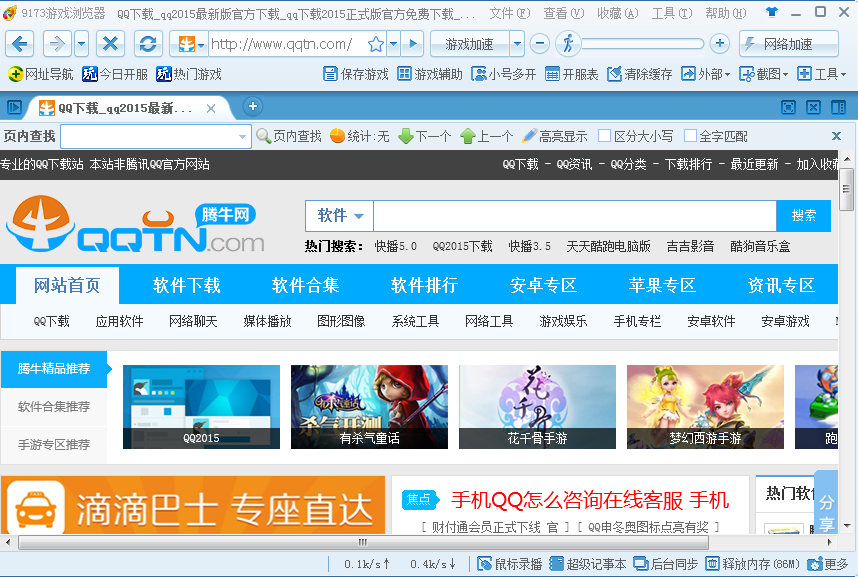Screen dimensions: 858x577
Task: Click 后台同步 in status bar
Action: [x=665, y=564]
